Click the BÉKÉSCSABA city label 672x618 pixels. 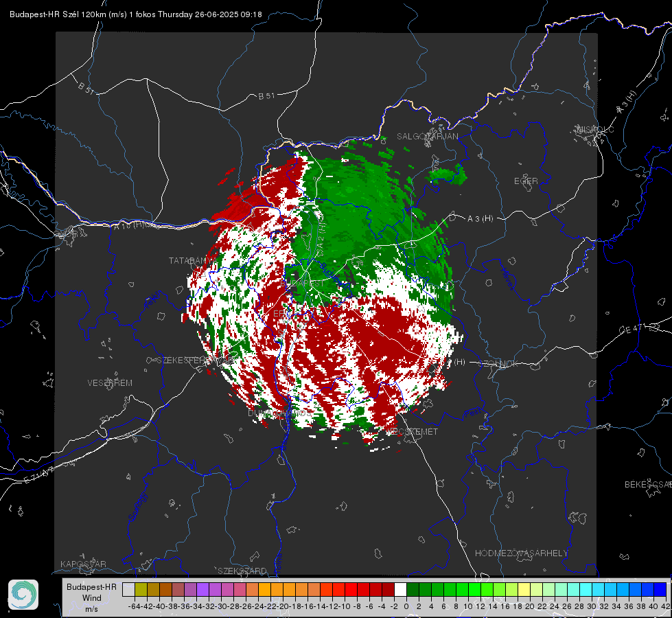(648, 484)
